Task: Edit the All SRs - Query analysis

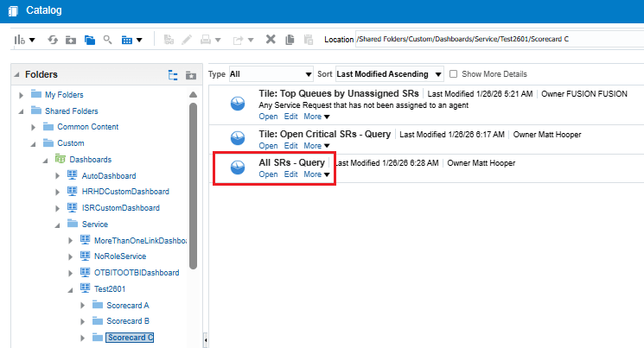Action: pos(290,174)
